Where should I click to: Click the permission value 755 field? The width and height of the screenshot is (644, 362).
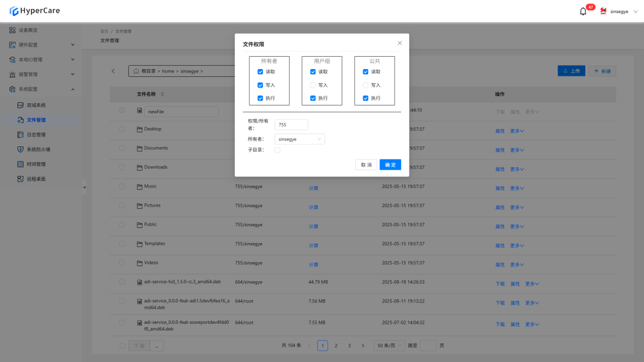[x=291, y=125]
